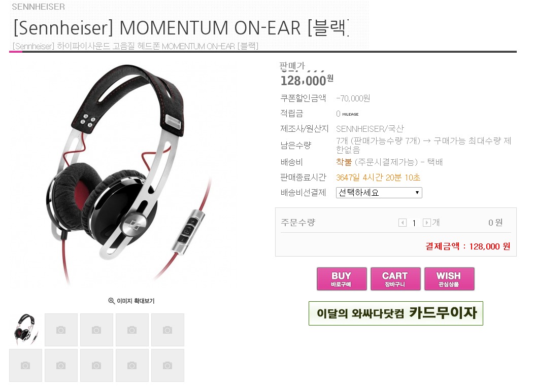Viewport: 534px width, 392px height.
Task: Increase order quantity with right arrow
Action: pos(427,223)
